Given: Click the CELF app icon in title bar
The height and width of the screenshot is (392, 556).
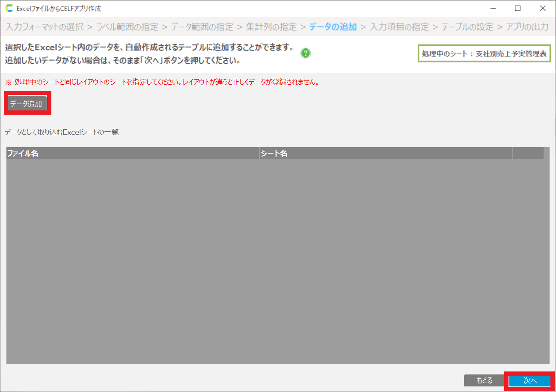Looking at the screenshot, I should point(9,8).
